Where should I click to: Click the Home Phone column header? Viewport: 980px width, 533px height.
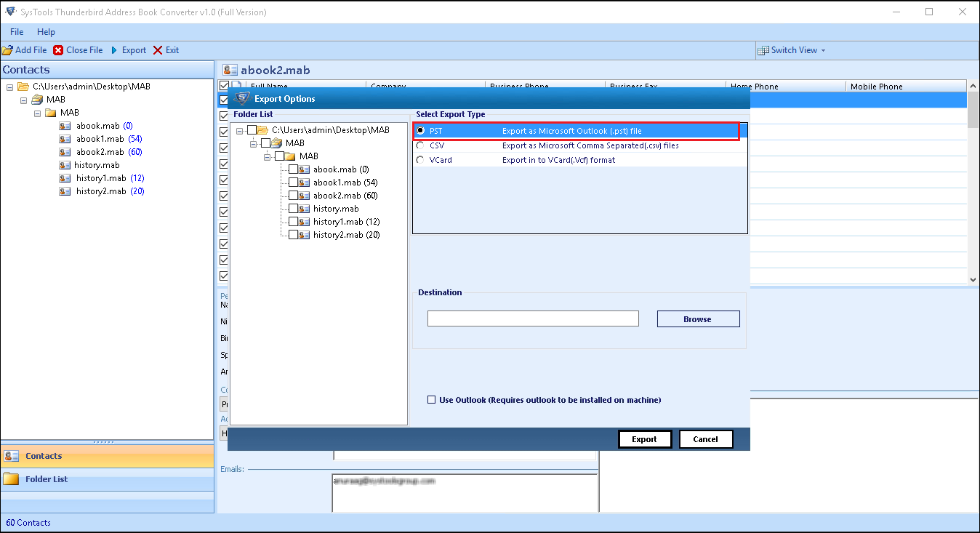(x=787, y=86)
